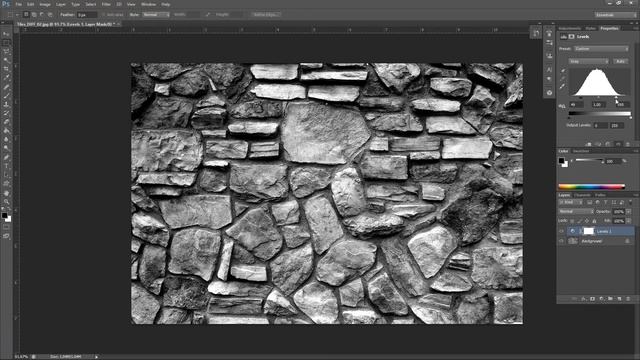The height and width of the screenshot is (360, 640).
Task: Click the white input level slider handle
Action: tap(617, 98)
